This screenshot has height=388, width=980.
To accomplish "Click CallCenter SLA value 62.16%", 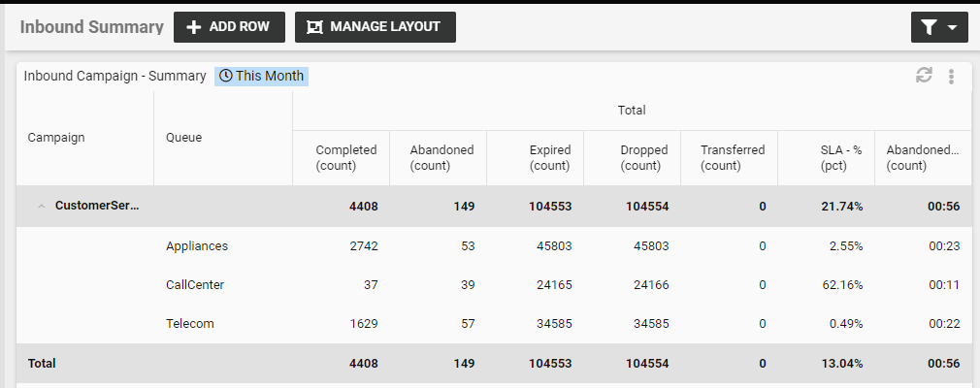I will coord(842,285).
